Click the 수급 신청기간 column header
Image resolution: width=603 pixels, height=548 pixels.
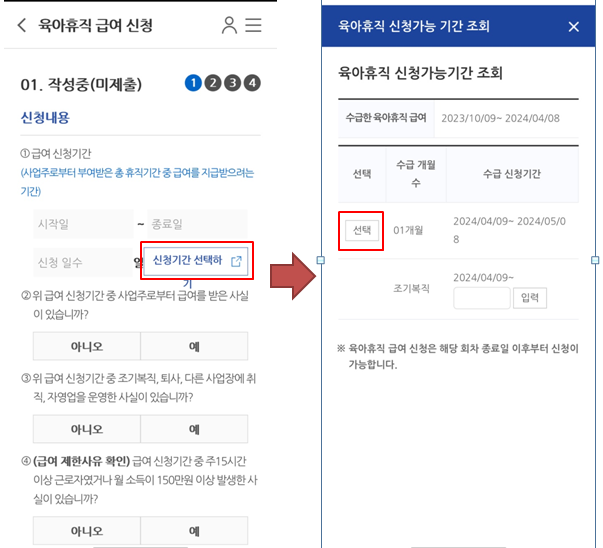(x=512, y=174)
